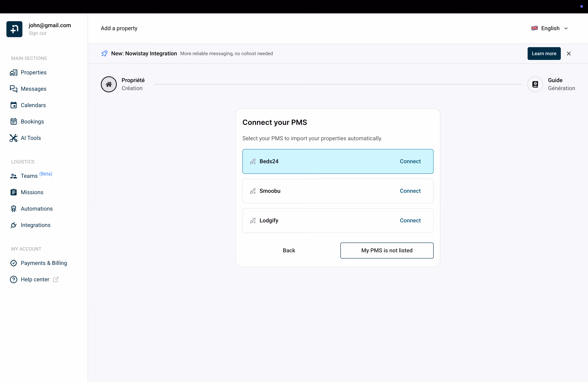Click the Messages chat bubble icon

14,89
